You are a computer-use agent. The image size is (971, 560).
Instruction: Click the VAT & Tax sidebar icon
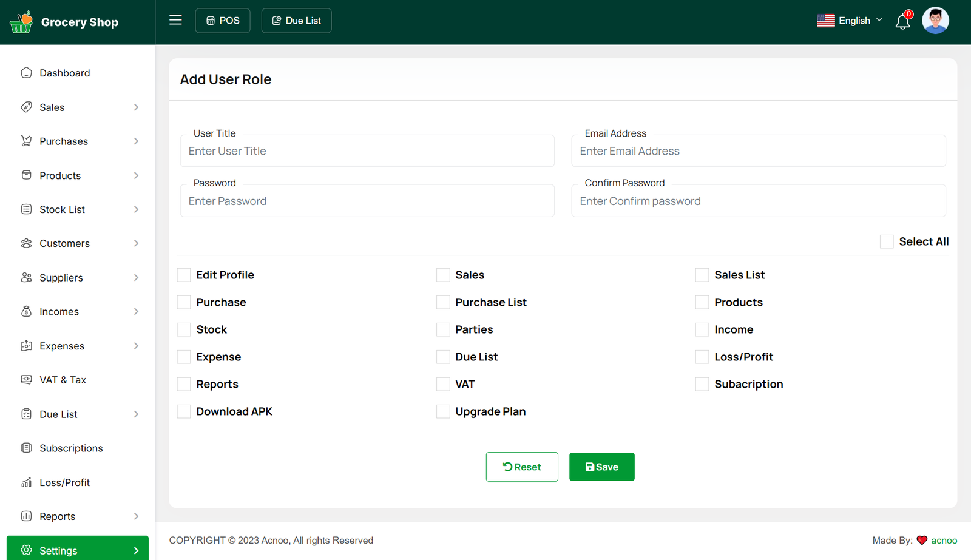pos(26,380)
